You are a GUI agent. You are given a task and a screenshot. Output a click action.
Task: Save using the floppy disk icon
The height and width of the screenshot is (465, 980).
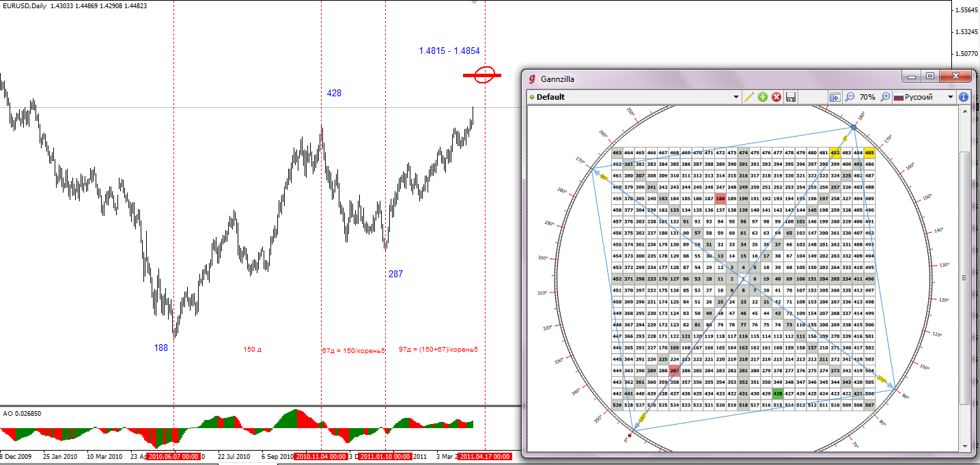[x=791, y=97]
